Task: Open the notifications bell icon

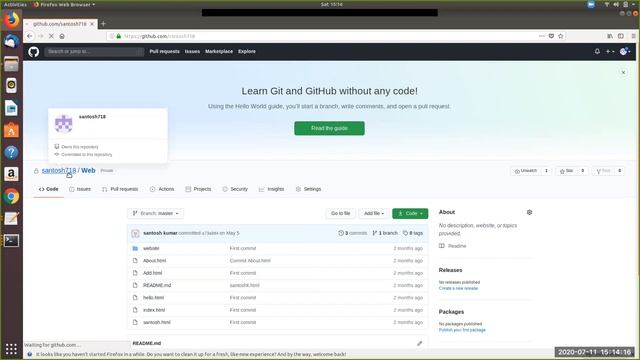Action: (x=597, y=51)
